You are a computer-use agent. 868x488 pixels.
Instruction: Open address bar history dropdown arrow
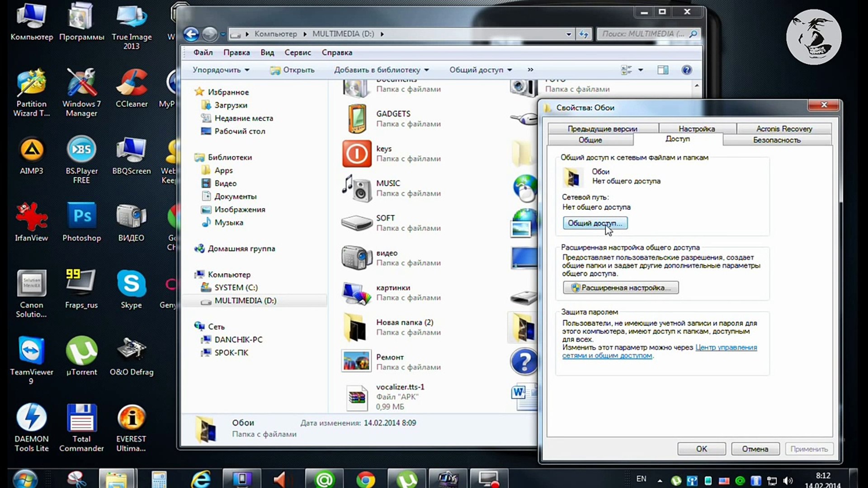(568, 34)
